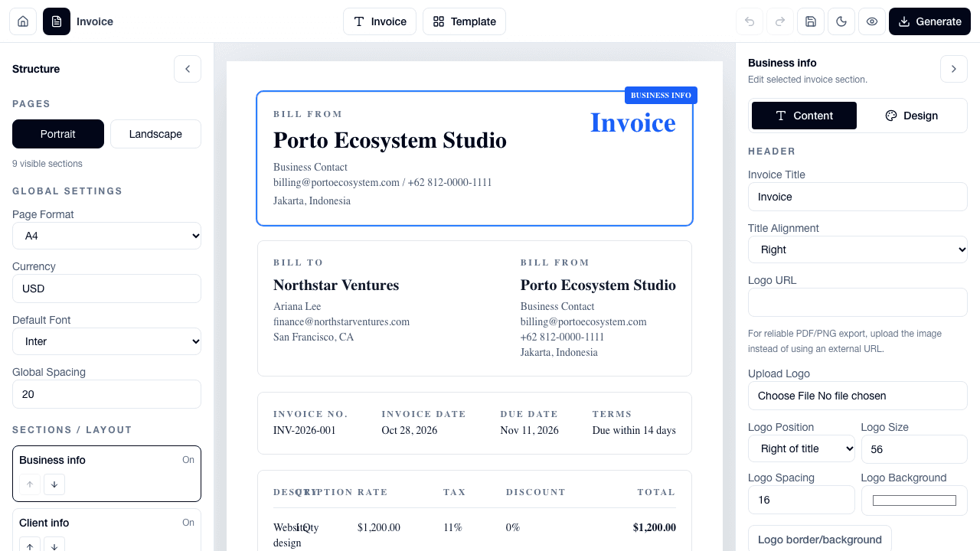The image size is (980, 551).
Task: Toggle Client info section On label
Action: 188,523
